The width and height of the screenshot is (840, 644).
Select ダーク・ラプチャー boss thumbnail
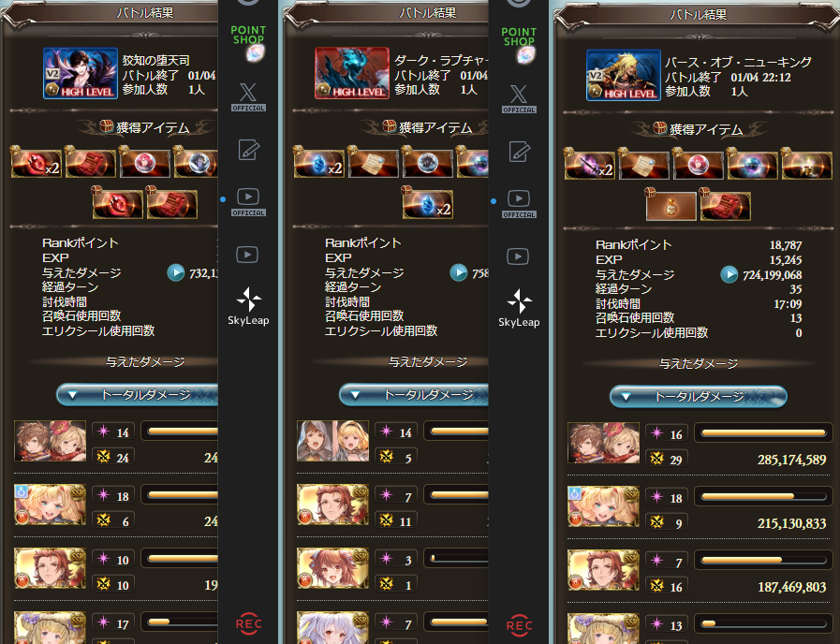(x=352, y=73)
